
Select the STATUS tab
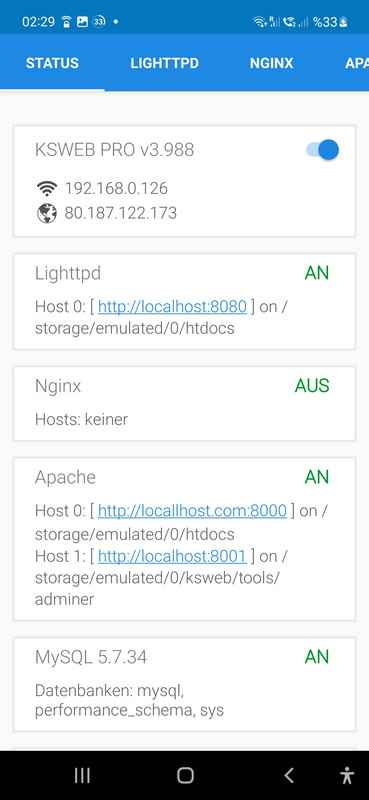pos(52,63)
